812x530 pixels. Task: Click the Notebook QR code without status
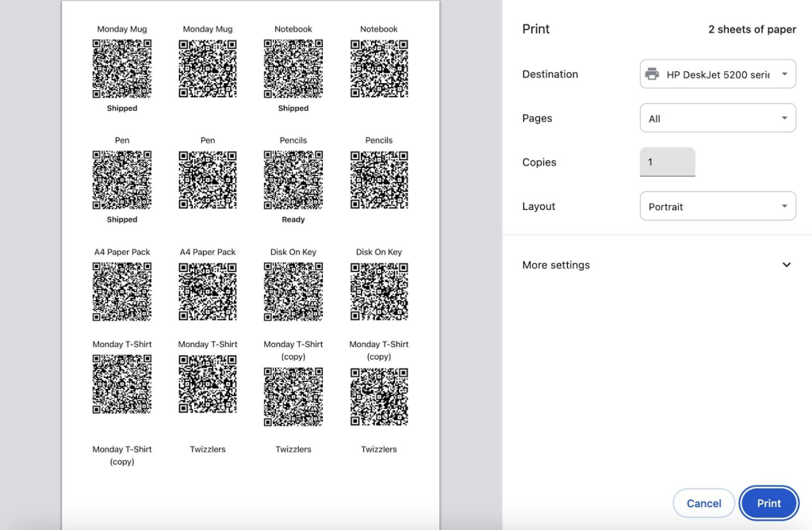379,69
